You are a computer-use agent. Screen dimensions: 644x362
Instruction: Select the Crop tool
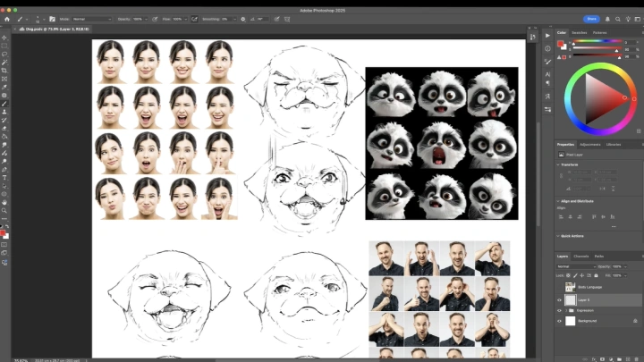4,71
